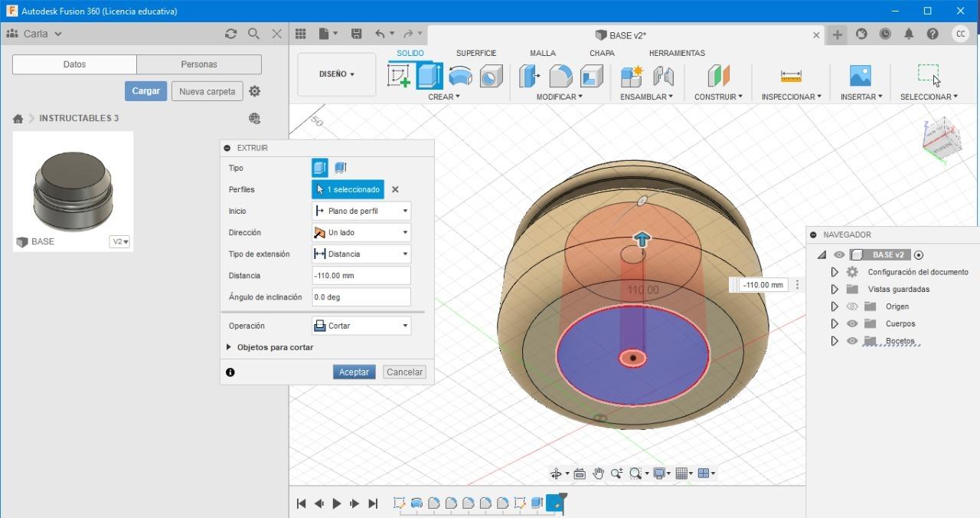The image size is (980, 518).
Task: Select the Offset Plane tool under Construir
Action: click(x=718, y=75)
